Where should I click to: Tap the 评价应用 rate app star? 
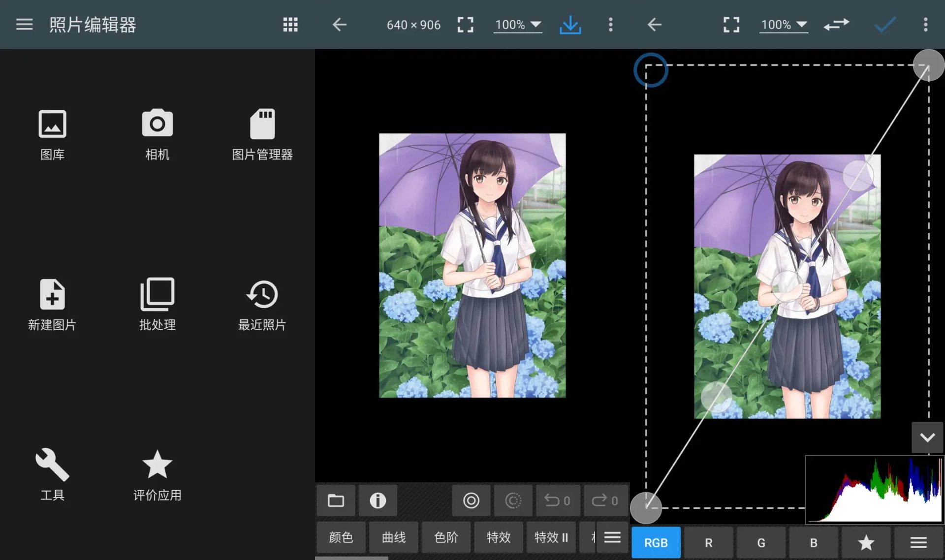pyautogui.click(x=157, y=474)
